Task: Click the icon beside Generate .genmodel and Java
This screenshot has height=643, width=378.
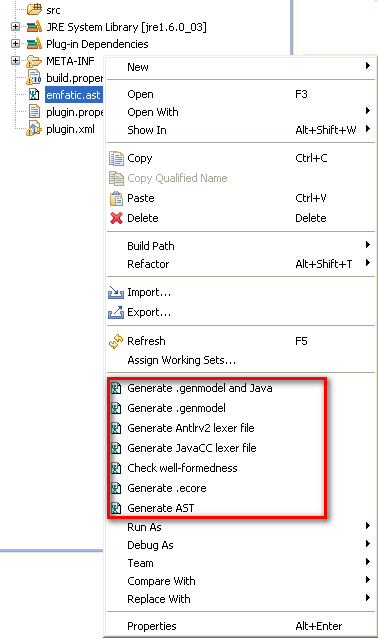Action: point(116,388)
